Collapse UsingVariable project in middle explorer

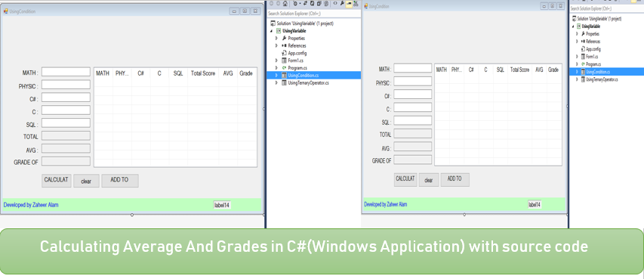pyautogui.click(x=272, y=31)
